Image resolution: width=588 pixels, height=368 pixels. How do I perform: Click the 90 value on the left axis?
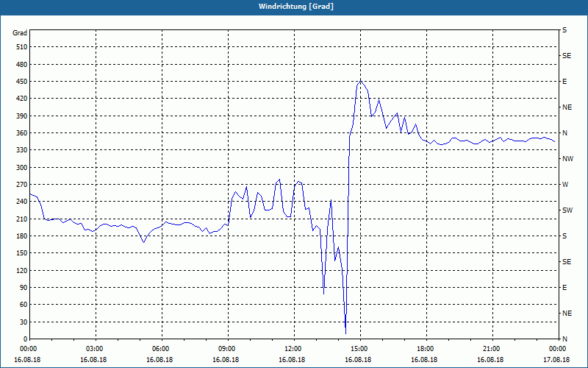click(x=24, y=288)
